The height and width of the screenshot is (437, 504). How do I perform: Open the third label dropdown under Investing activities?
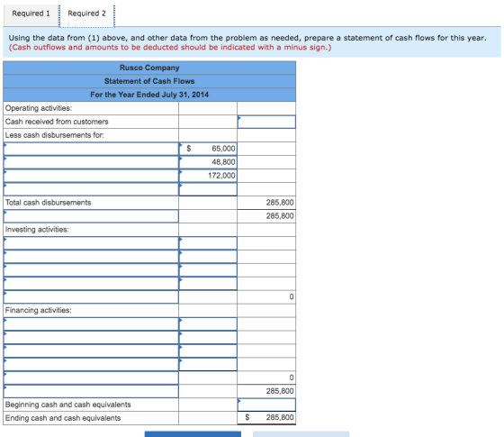(x=91, y=270)
